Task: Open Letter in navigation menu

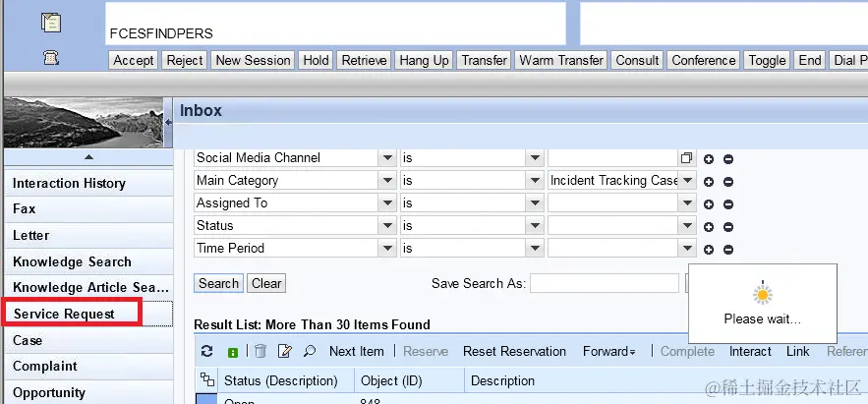Action: coord(88,235)
